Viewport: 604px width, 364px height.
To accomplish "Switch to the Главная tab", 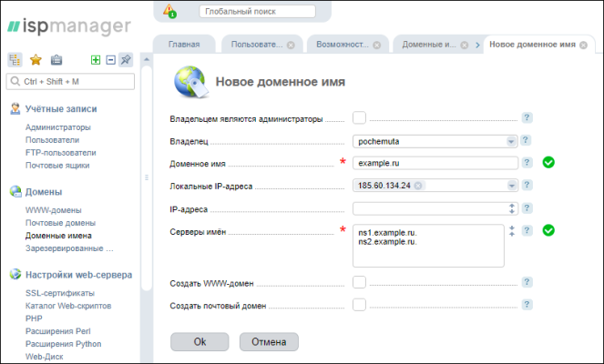I will coord(184,45).
